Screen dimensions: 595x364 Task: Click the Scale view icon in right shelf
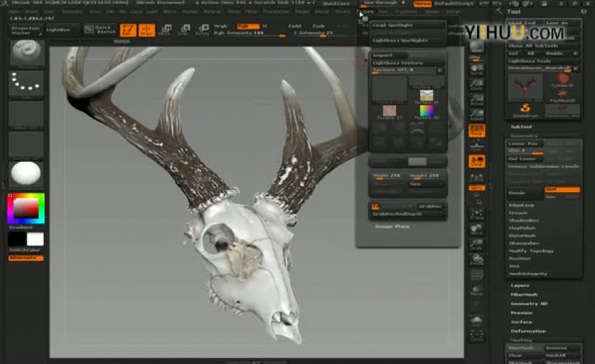(476, 245)
